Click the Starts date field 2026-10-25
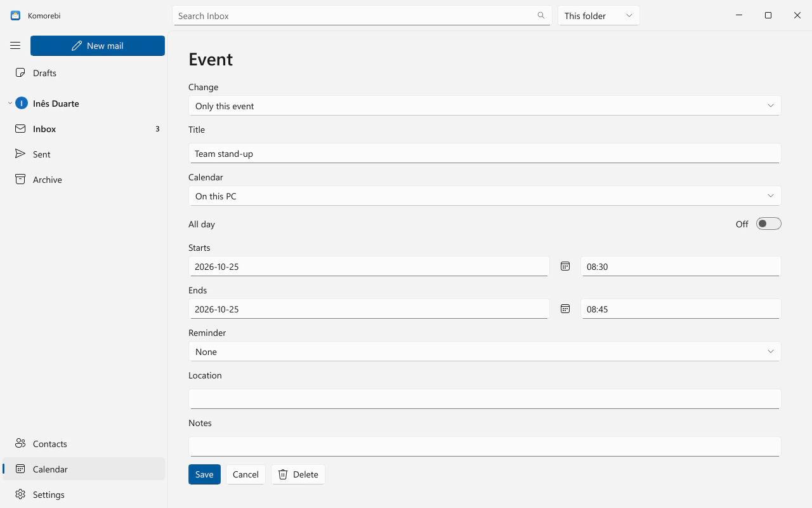The height and width of the screenshot is (508, 812). point(369,266)
